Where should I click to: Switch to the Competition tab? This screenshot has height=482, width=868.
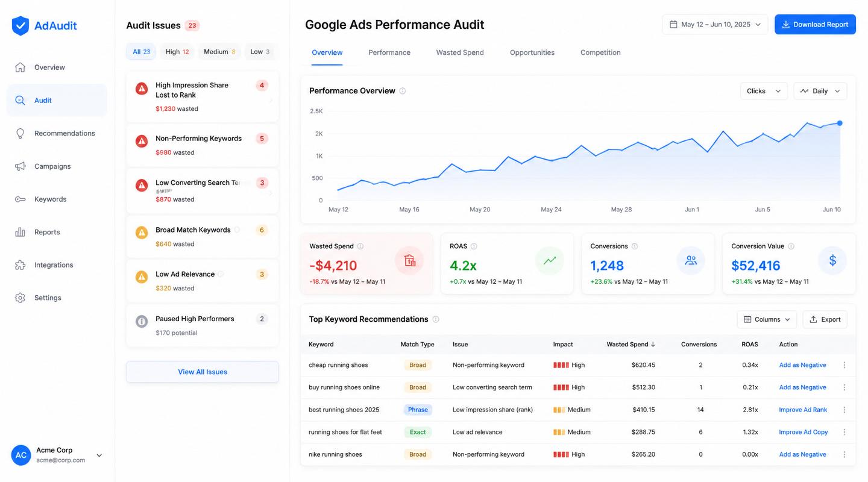click(600, 52)
